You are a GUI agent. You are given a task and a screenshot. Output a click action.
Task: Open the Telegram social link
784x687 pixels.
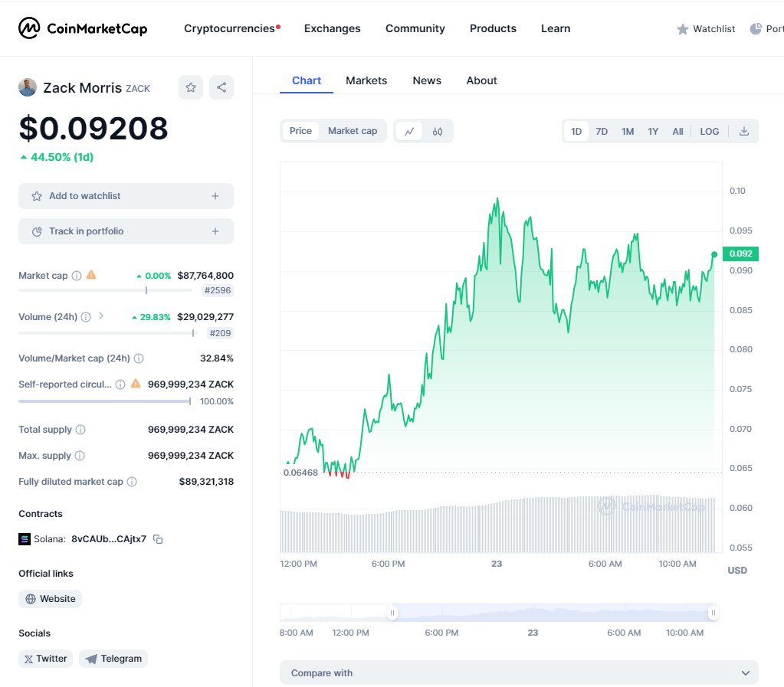[x=113, y=659]
